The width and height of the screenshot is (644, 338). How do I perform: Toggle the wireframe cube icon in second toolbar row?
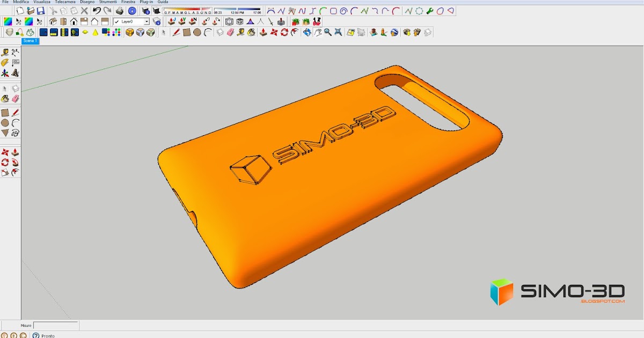point(229,21)
